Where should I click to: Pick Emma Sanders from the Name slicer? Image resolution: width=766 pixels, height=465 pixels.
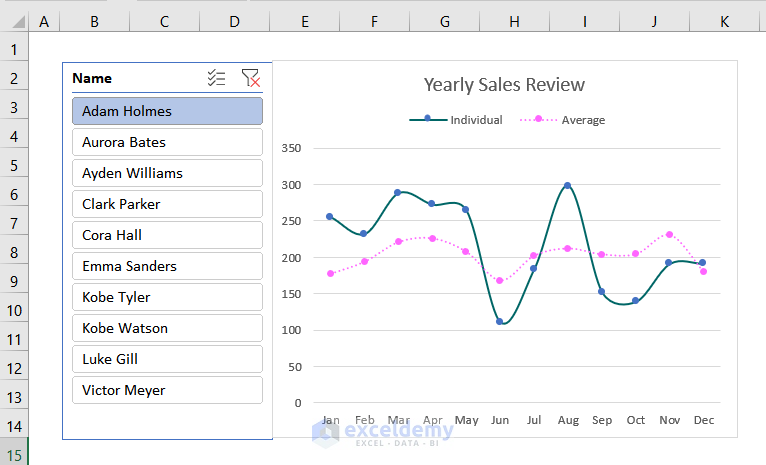(167, 266)
